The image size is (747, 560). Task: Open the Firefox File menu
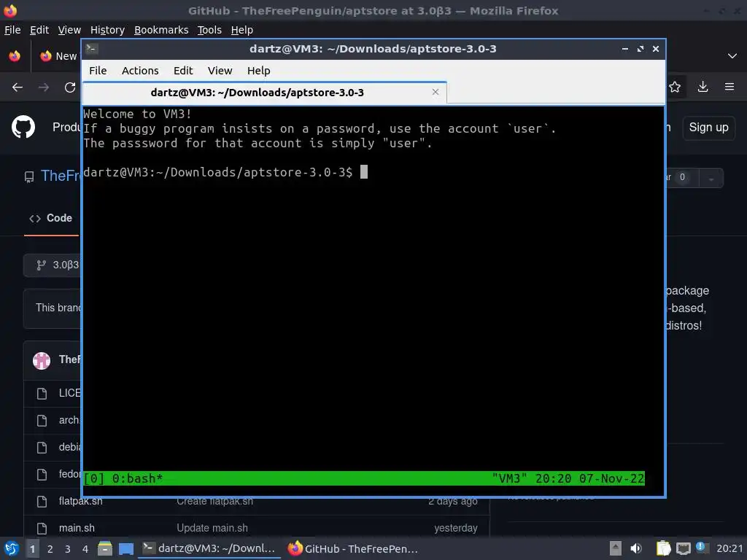(12, 30)
